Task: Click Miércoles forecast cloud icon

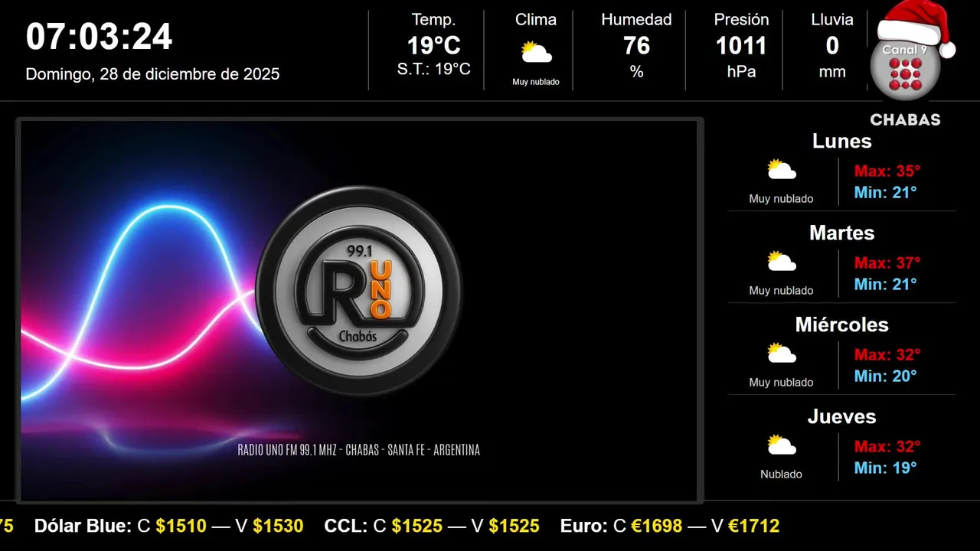Action: pyautogui.click(x=782, y=354)
